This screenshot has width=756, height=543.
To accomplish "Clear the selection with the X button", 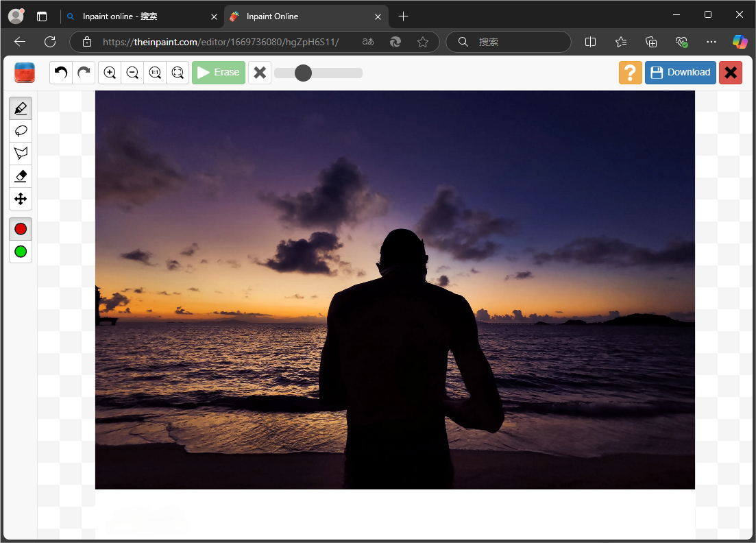I will click(260, 73).
